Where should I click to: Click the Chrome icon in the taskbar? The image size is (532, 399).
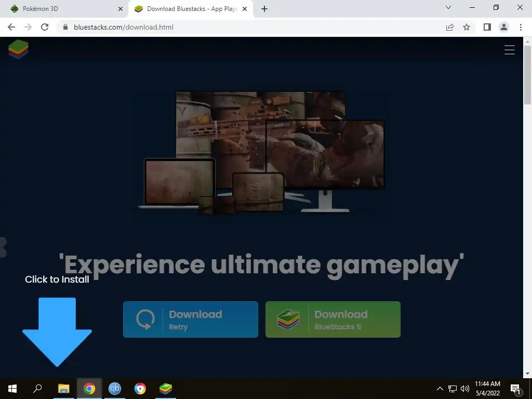[x=89, y=389]
